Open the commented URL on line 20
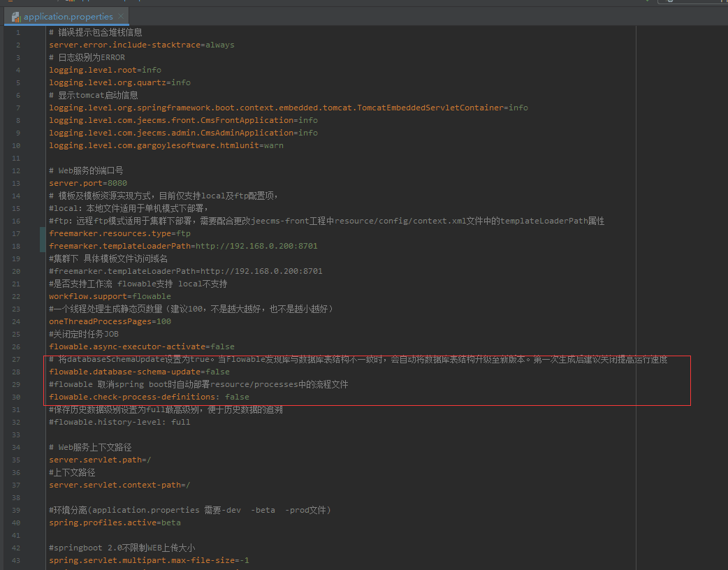 pos(261,271)
